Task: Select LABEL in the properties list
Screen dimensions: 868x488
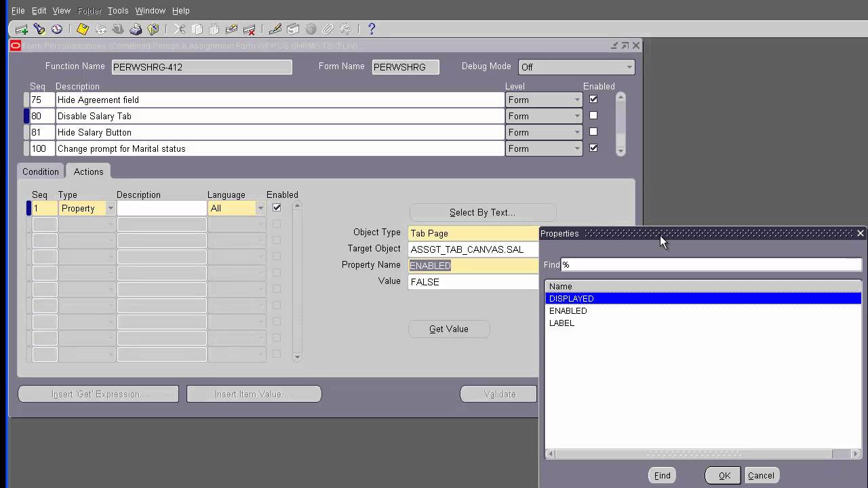Action: click(703, 323)
